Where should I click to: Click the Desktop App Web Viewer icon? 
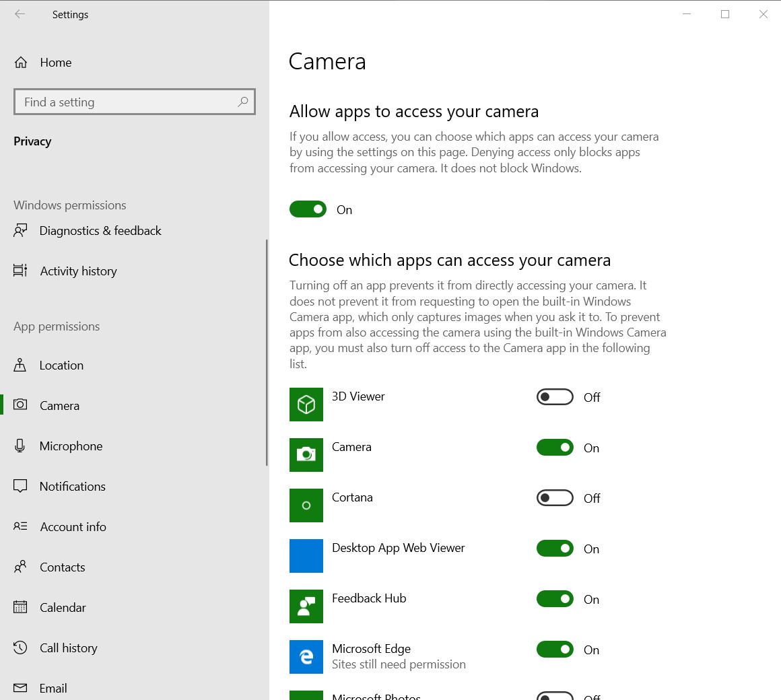(306, 555)
